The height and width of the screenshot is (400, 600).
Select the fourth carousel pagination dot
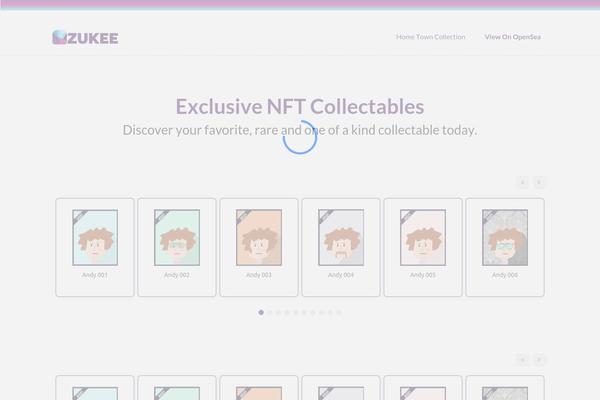tap(287, 312)
